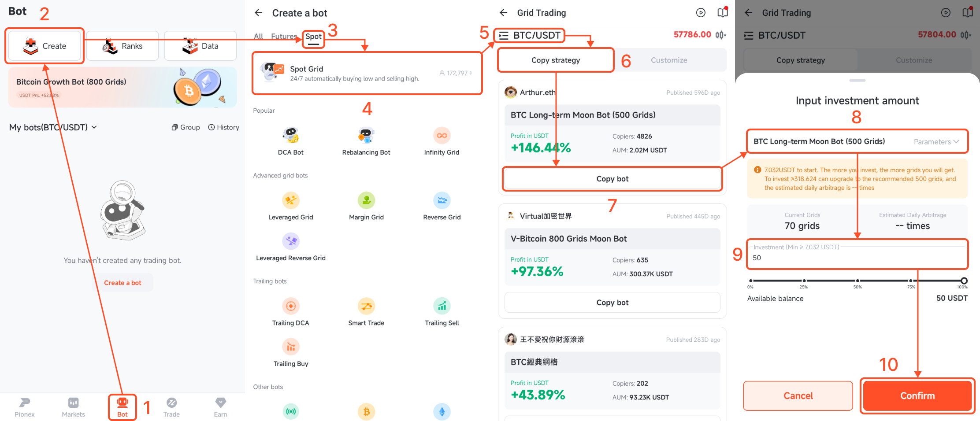Choose the Trailing Sell bot
The width and height of the screenshot is (980, 421).
442,312
